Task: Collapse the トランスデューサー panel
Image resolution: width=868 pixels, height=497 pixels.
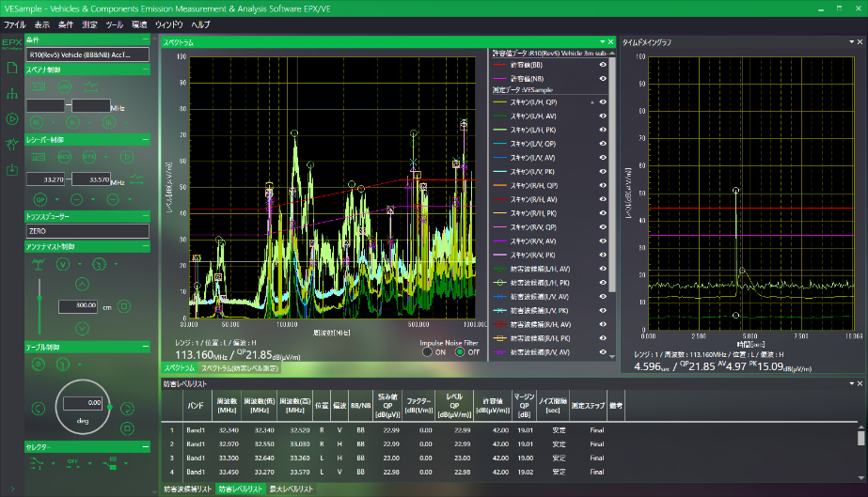Action: coord(146,216)
